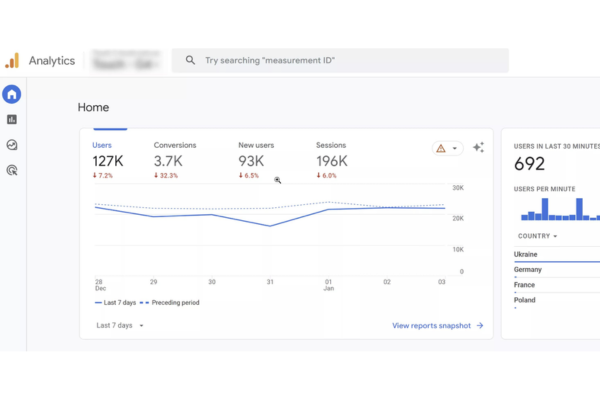
Task: Click the 6.0% sessions decrease indicator
Action: tap(326, 175)
